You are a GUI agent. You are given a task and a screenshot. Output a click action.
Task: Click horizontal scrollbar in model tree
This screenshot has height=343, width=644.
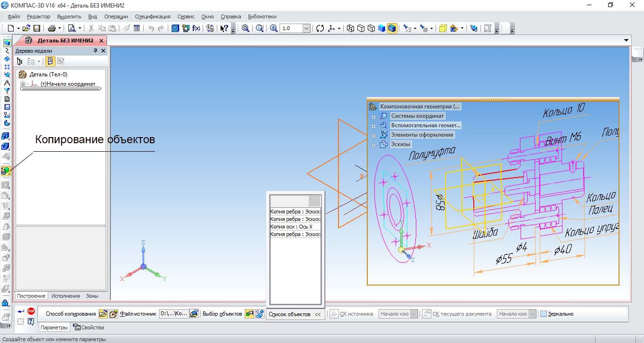coord(60,89)
